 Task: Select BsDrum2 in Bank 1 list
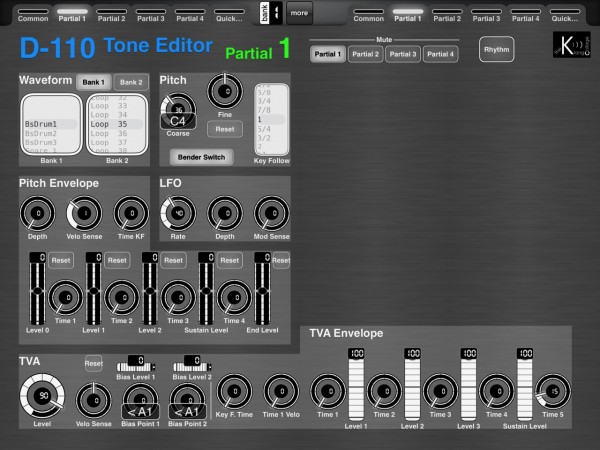pos(41,134)
